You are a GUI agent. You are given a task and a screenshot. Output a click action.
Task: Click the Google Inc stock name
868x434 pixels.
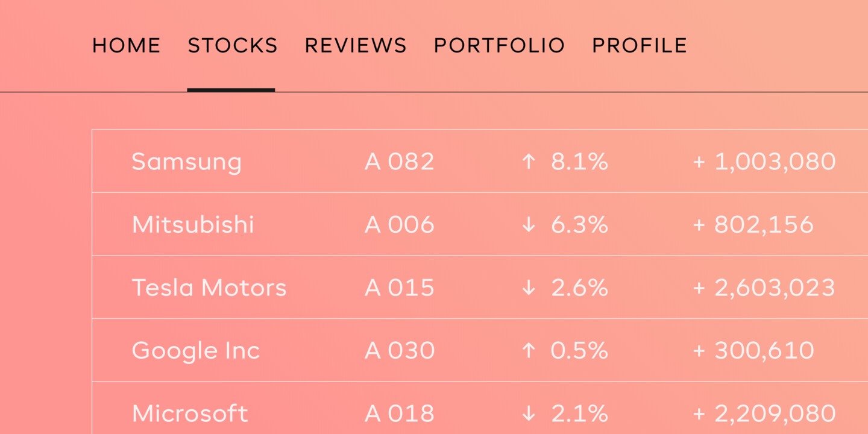click(x=196, y=351)
